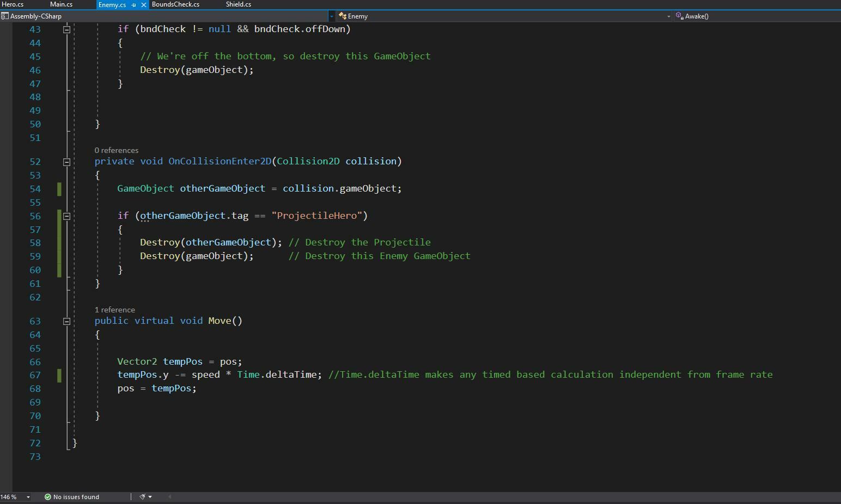Open the Assembly-CSharp project dropdown arrow
841x504 pixels.
331,16
